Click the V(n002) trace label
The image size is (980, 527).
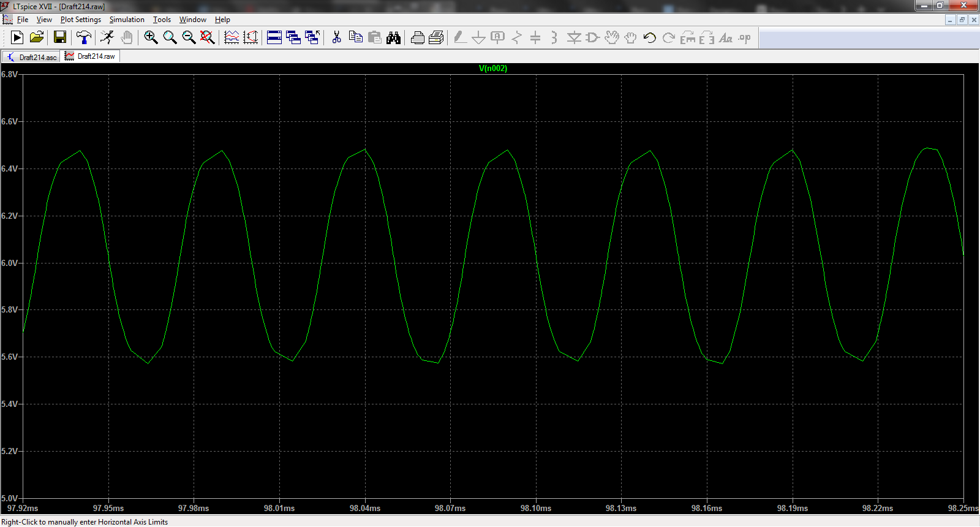coord(493,69)
